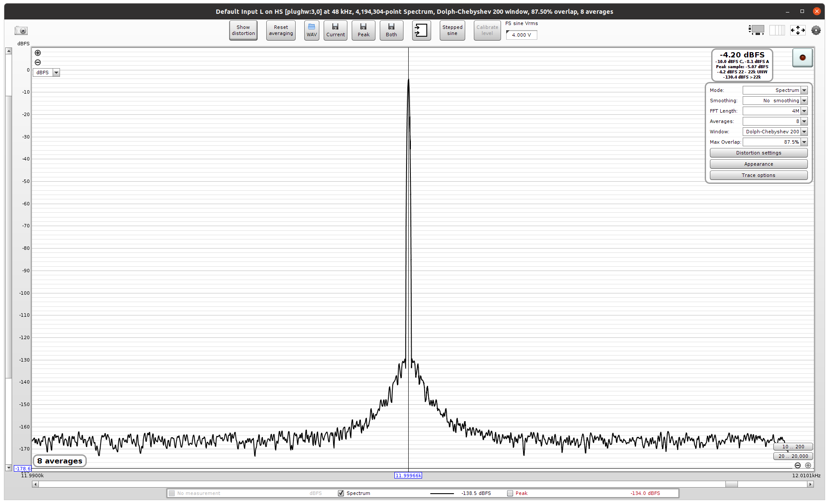Click the zoom-in plus icon on the graph

(x=38, y=53)
